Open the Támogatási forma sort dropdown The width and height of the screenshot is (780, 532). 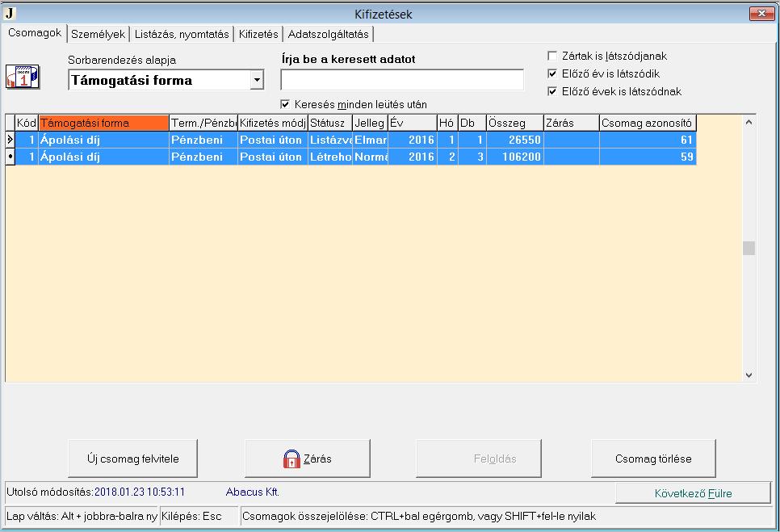pos(257,80)
